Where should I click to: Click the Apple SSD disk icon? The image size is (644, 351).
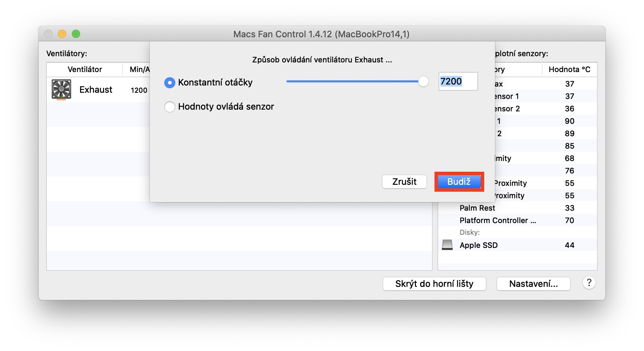(x=447, y=245)
